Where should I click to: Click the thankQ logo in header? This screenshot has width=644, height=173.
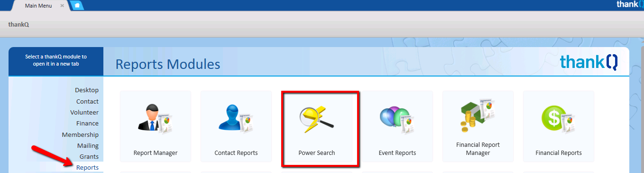(x=589, y=62)
